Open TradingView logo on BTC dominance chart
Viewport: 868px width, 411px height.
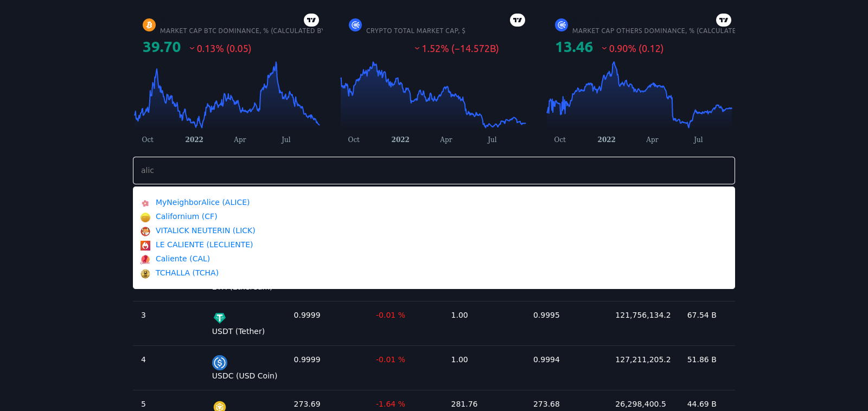311,20
